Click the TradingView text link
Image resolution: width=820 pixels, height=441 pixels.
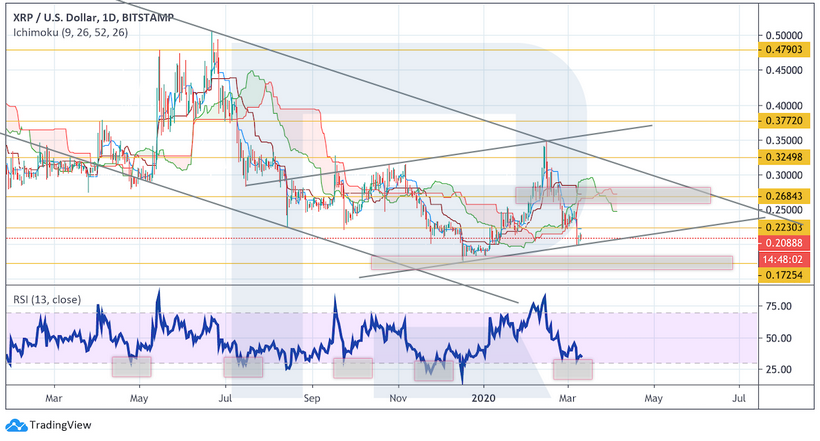(x=55, y=423)
